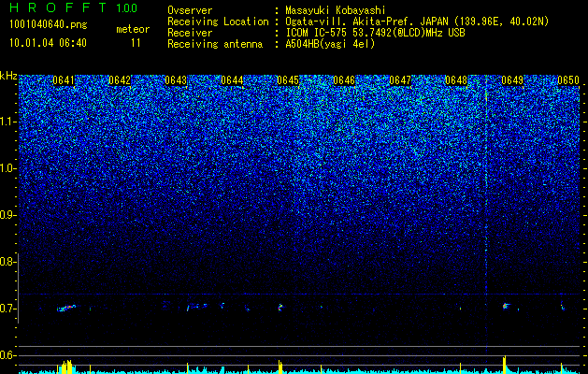Click the 0.6 kHz axis label
This screenshot has height=374, width=588.
(x=8, y=355)
